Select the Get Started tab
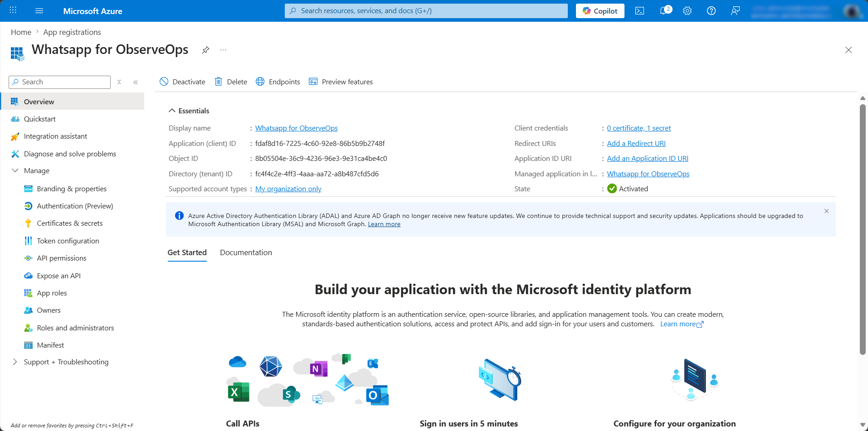 (187, 253)
